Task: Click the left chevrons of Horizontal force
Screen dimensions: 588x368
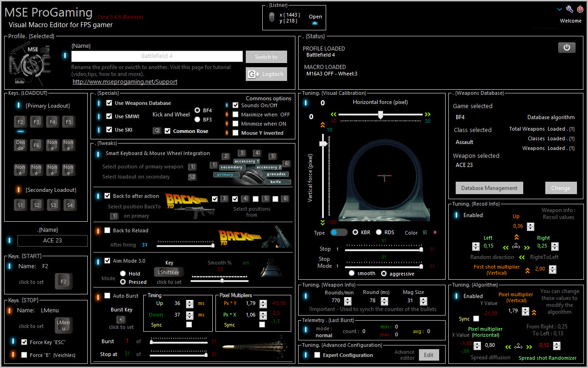Action: point(334,114)
